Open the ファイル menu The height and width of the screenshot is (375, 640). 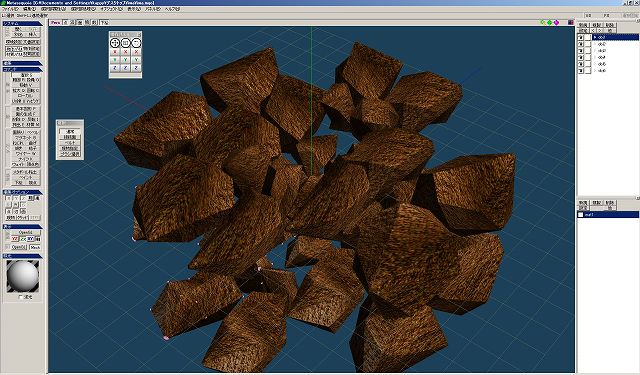(x=10, y=9)
